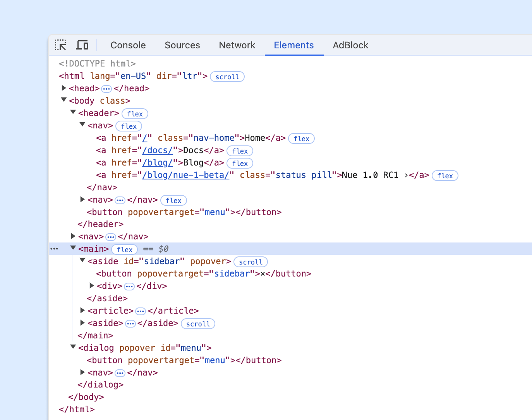Screen dimensions: 532x420
Task: Collapse the first nav inside header
Action: tap(82, 125)
